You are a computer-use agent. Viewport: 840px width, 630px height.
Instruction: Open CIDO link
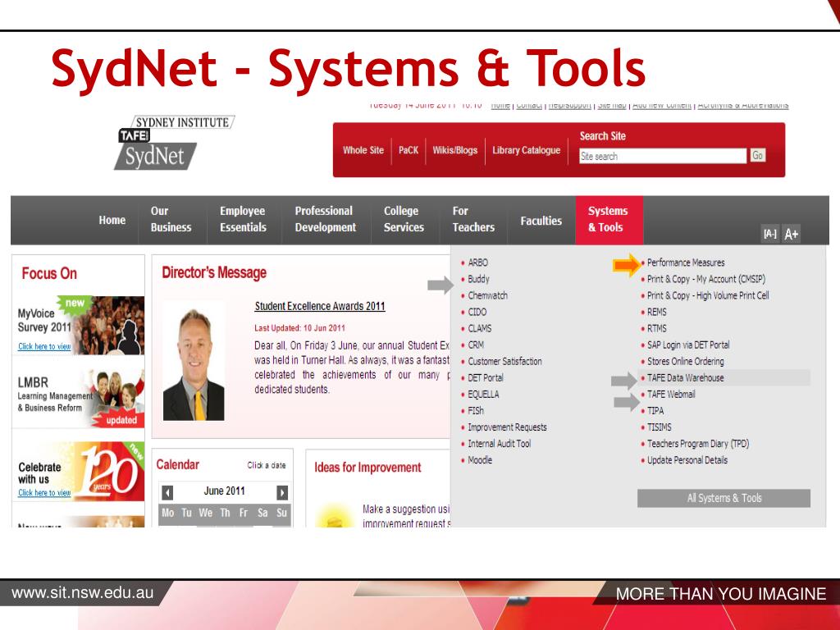477,313
